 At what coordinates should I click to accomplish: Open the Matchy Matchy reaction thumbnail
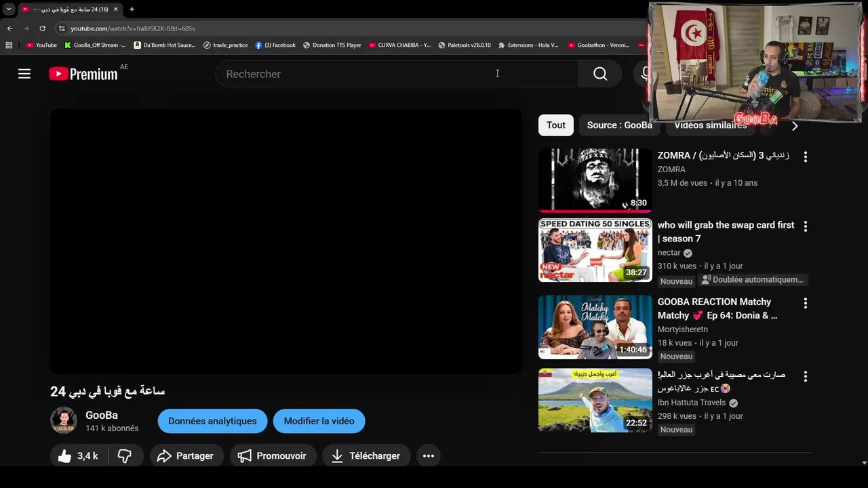595,327
